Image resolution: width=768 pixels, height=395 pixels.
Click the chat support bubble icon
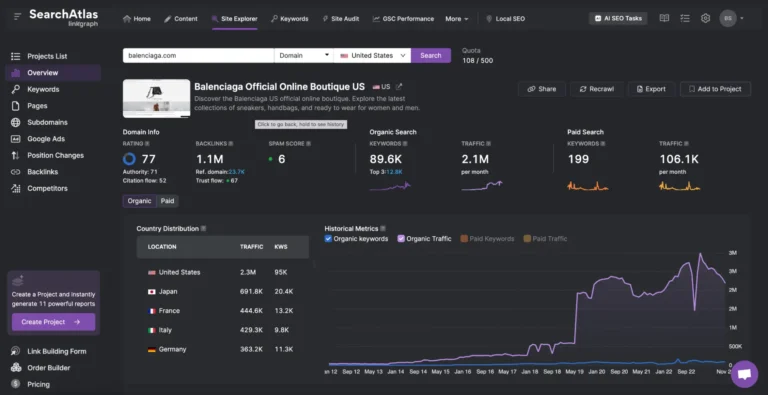[x=744, y=374]
